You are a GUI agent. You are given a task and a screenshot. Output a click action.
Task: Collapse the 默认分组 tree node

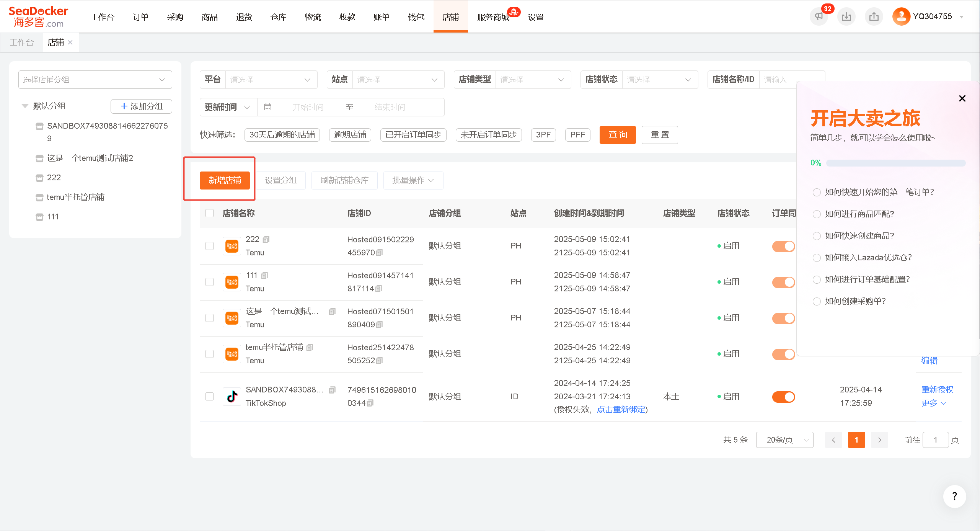pyautogui.click(x=25, y=106)
